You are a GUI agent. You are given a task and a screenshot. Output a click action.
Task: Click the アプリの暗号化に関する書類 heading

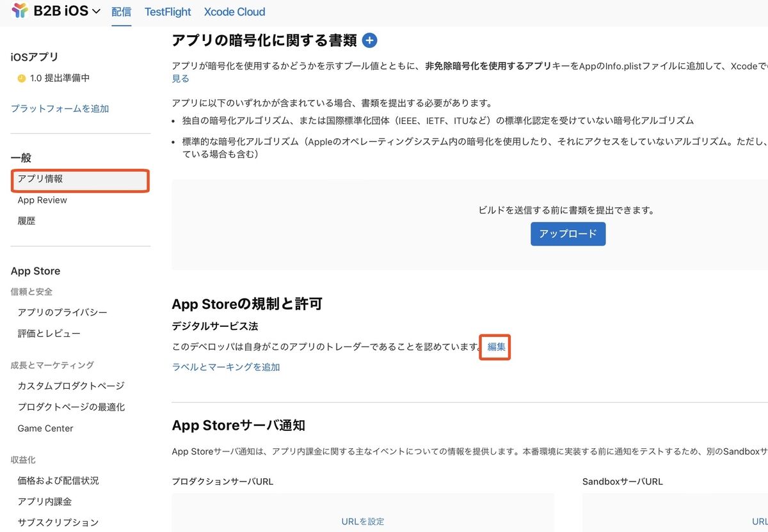pos(264,40)
